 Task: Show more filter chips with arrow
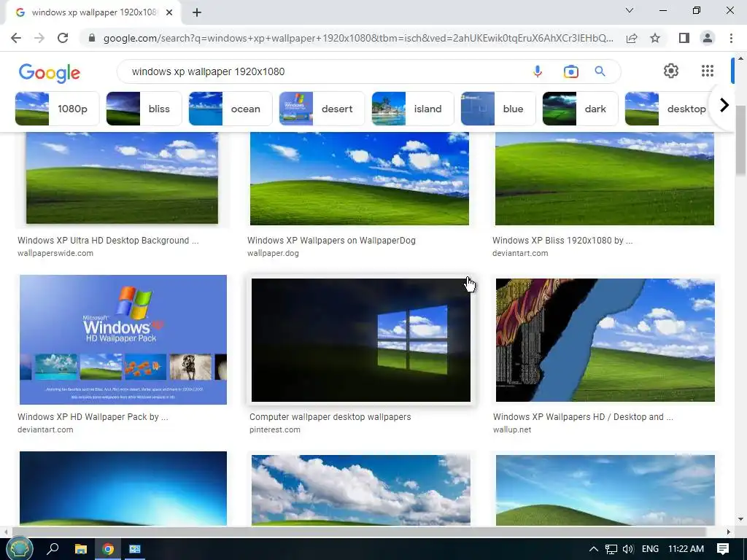click(x=724, y=105)
